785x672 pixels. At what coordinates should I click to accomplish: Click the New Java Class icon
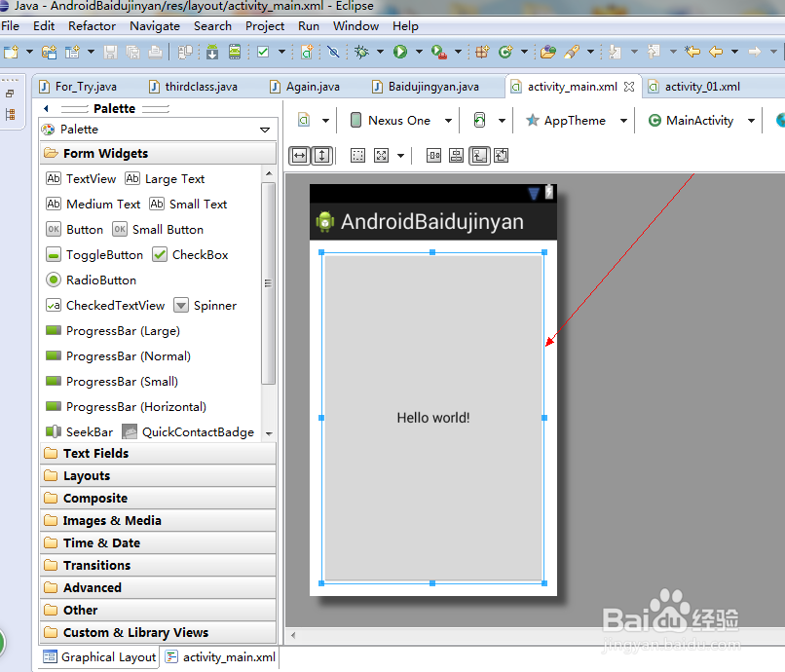[505, 52]
